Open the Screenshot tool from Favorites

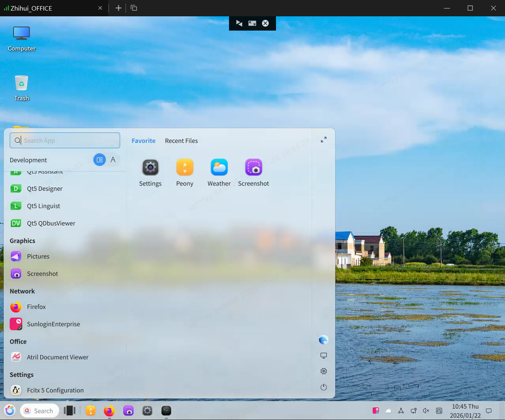[x=253, y=171]
